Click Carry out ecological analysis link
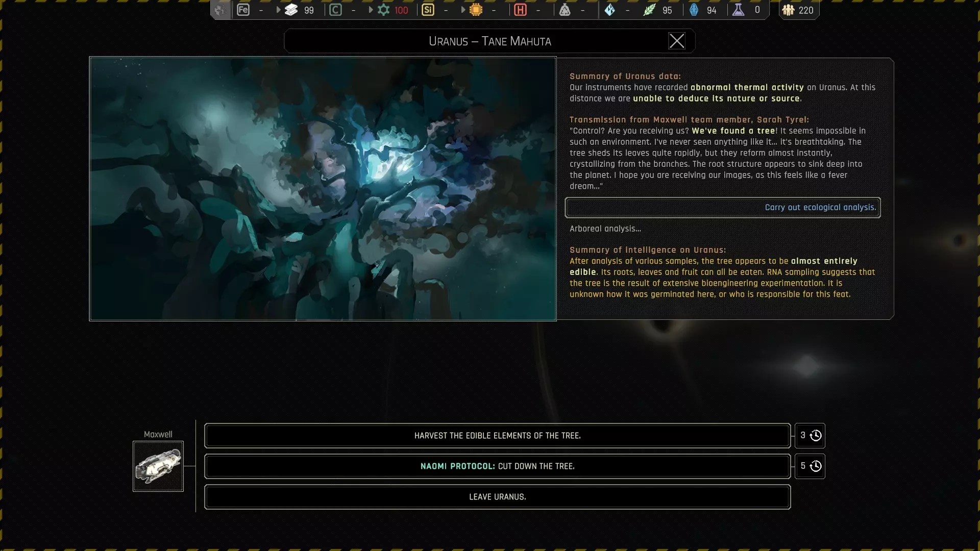The image size is (980, 551). (820, 208)
